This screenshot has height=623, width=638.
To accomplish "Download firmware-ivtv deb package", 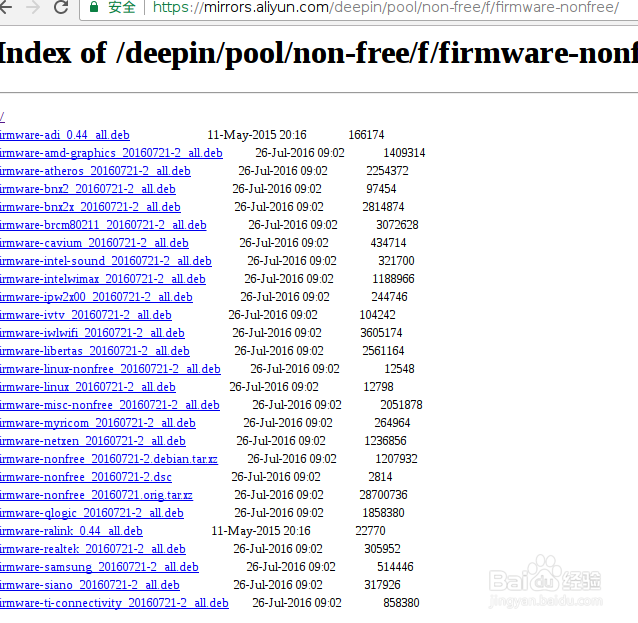I will (86, 315).
